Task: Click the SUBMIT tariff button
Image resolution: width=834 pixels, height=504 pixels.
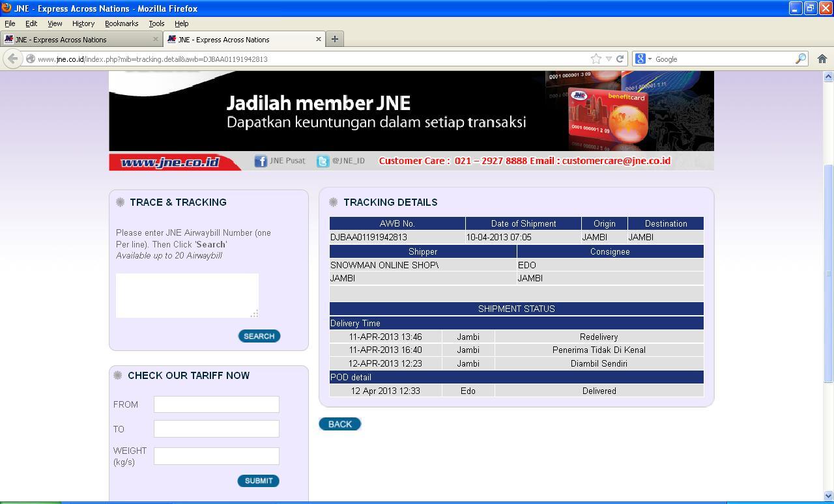Action: click(x=259, y=481)
